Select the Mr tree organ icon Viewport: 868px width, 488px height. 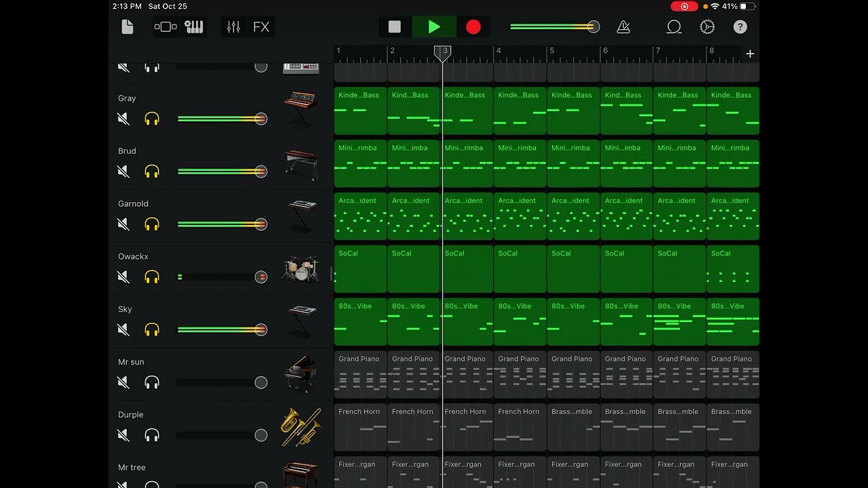(x=301, y=476)
